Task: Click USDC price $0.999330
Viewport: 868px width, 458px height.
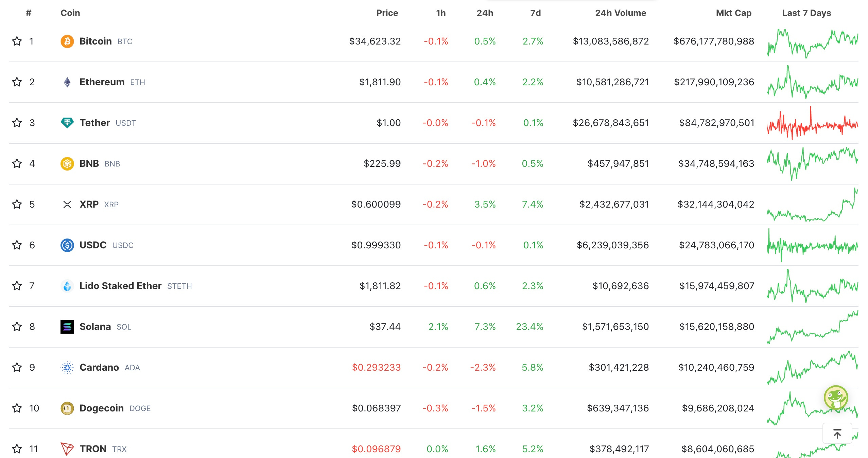Action: coord(376,245)
